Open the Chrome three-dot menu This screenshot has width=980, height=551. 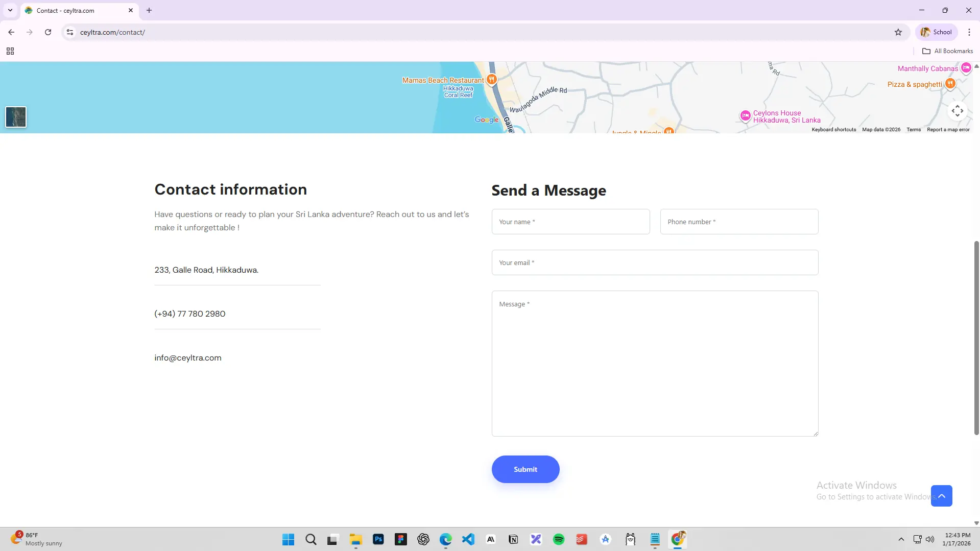point(969,32)
